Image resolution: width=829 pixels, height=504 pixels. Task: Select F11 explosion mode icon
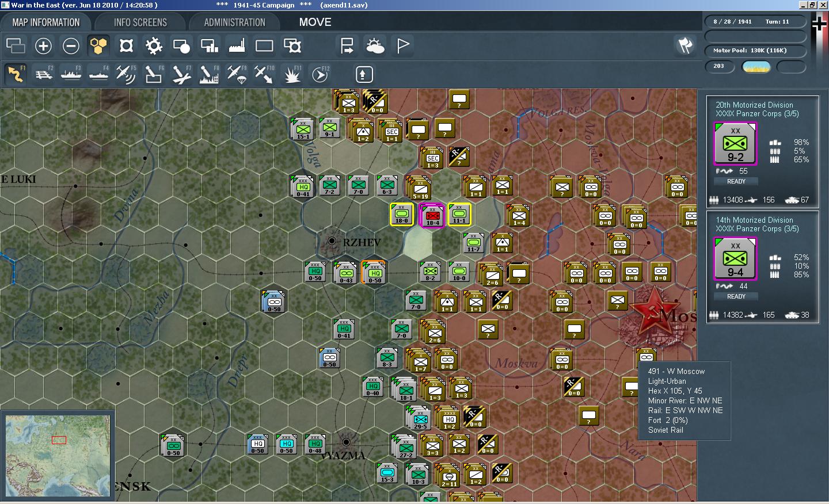[292, 74]
